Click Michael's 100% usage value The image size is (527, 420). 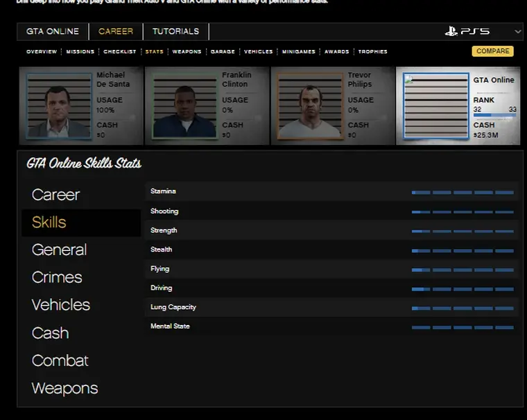[x=105, y=110]
